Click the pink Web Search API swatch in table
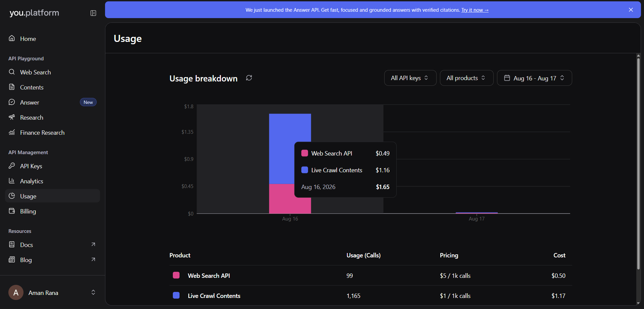Screen dimensions: 644x309 [176, 275]
